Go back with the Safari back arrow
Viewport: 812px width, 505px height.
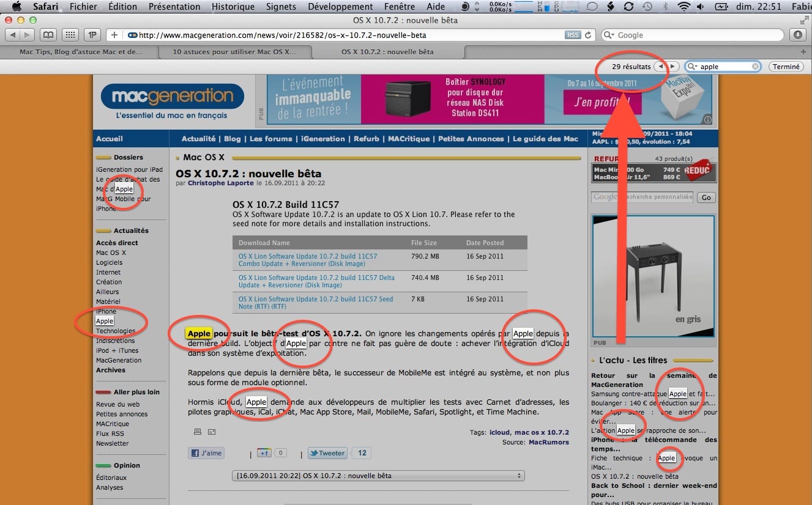point(13,35)
